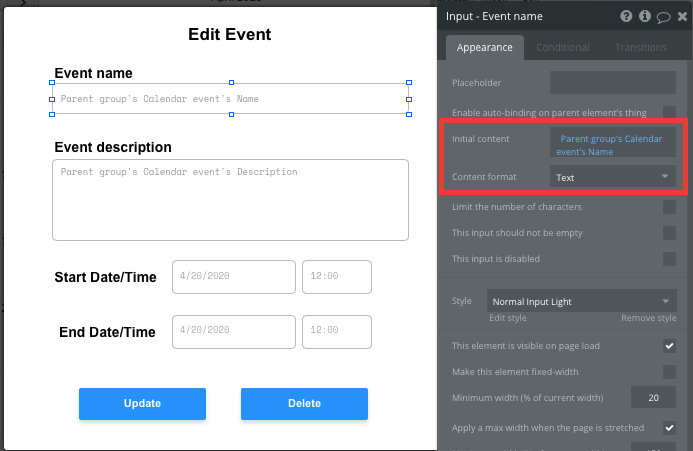Select the Start date picker input
The image size is (693, 451).
pyautogui.click(x=234, y=277)
